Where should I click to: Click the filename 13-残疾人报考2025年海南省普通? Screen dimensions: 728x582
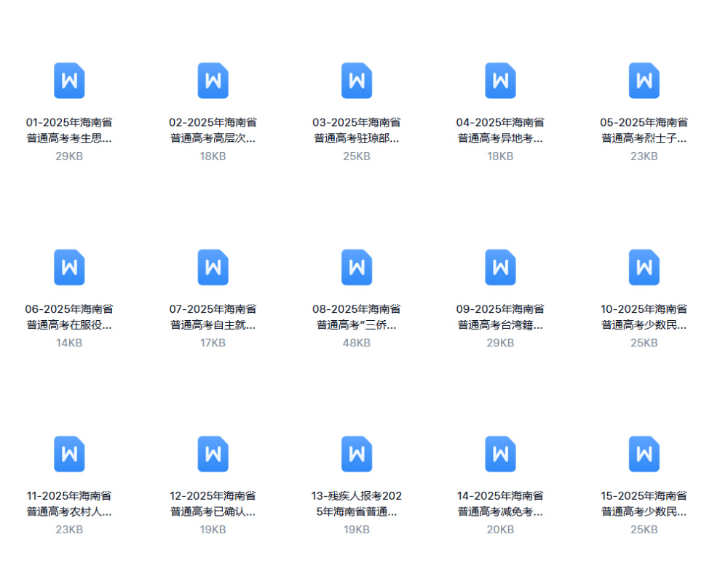click(356, 503)
